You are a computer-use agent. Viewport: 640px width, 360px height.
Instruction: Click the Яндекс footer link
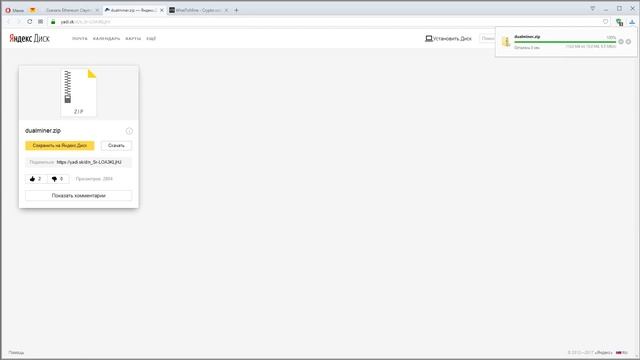(x=603, y=352)
